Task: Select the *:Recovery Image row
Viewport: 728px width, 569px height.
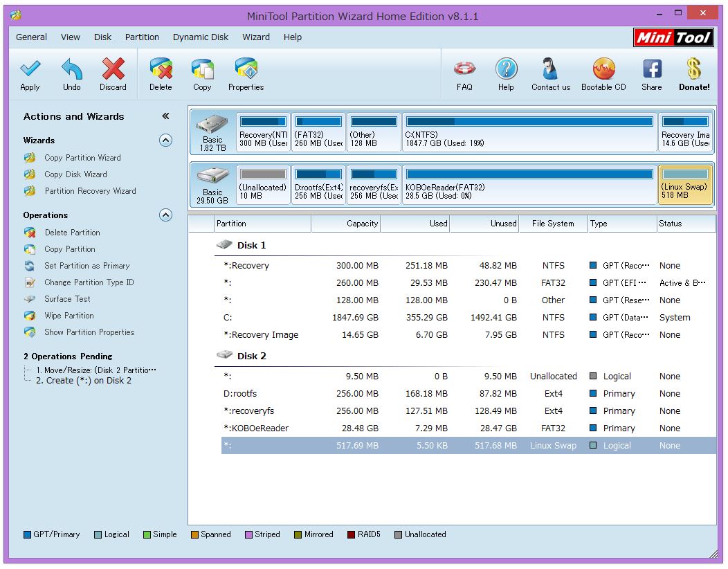Action: [x=468, y=335]
